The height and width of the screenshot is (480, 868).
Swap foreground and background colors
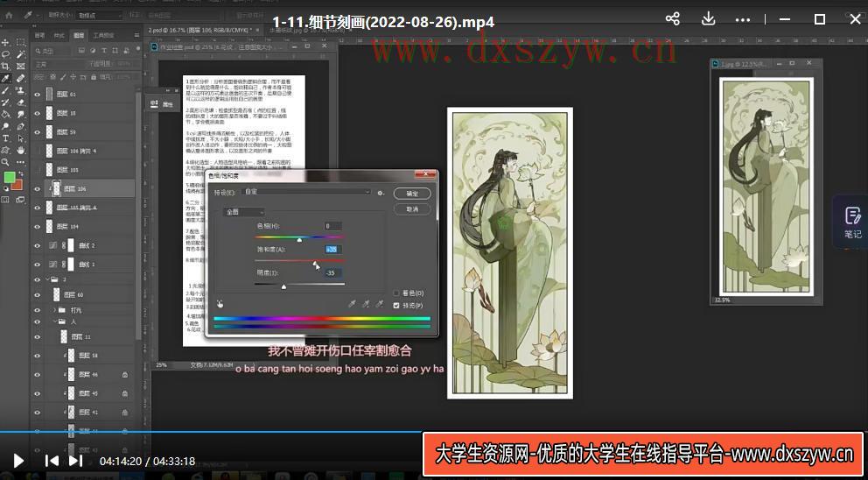tap(20, 174)
